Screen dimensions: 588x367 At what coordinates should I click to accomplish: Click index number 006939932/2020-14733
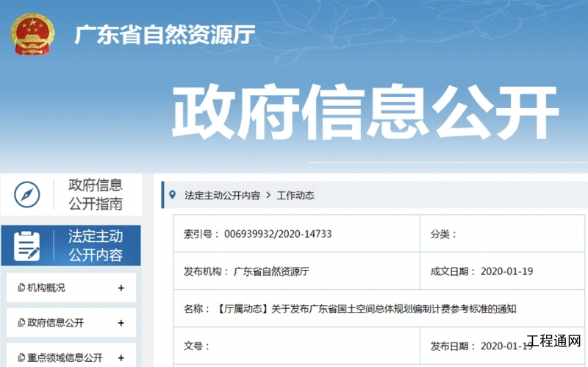pyautogui.click(x=278, y=234)
